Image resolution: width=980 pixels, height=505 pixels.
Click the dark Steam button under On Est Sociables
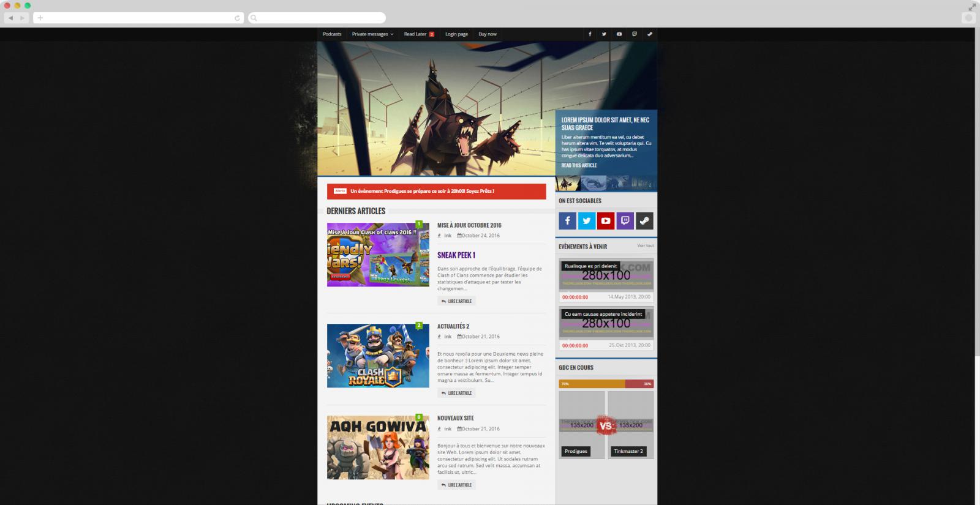[x=644, y=221]
